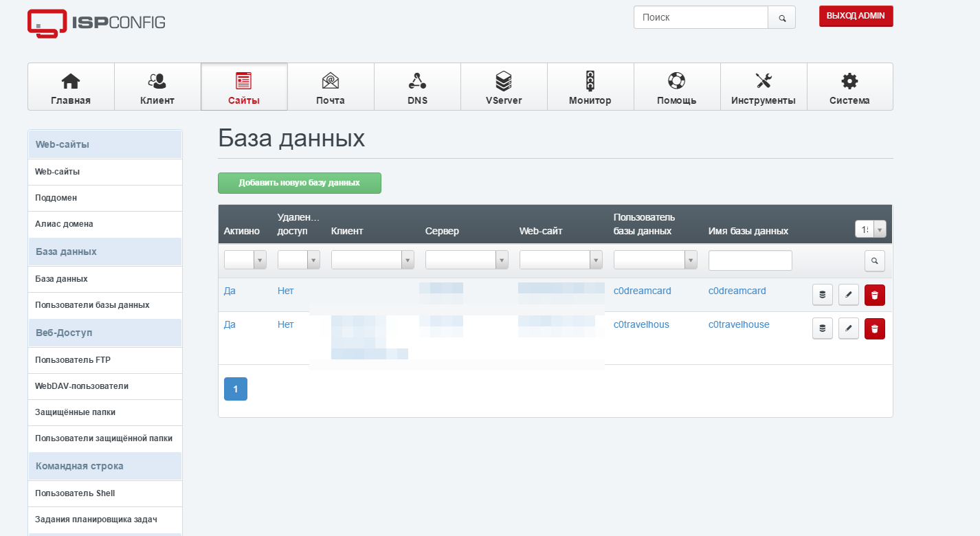Screen dimensions: 980x536
Task: Select Пользователи базы данных in sidebar
Action: (x=104, y=305)
